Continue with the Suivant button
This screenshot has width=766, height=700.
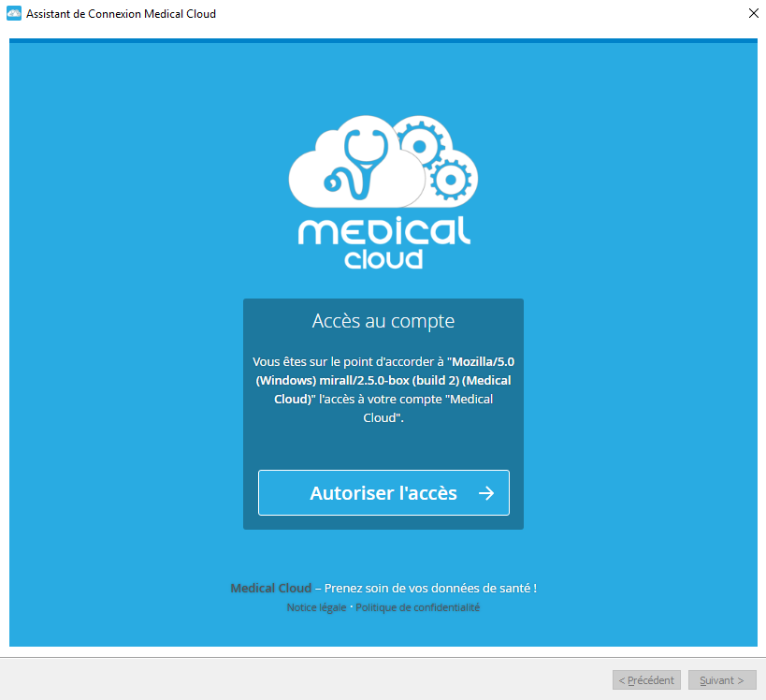point(722,680)
